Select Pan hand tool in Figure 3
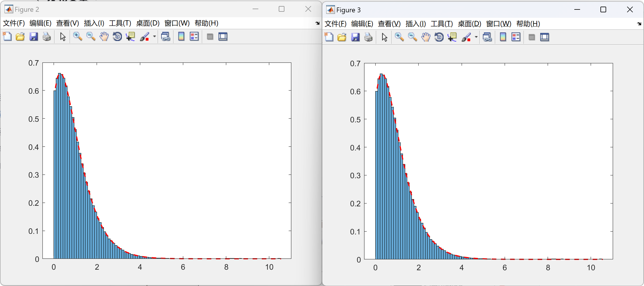Viewport: 644px width, 286px height. click(x=426, y=37)
